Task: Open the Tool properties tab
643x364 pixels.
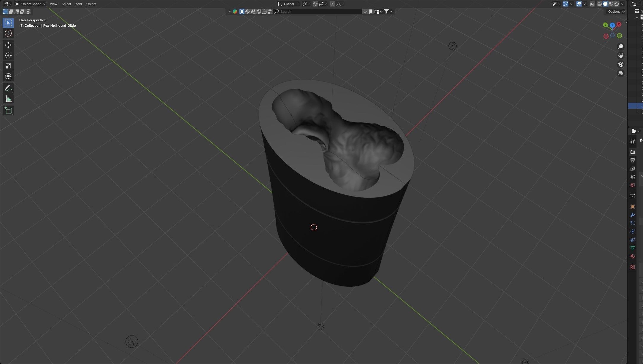Action: tap(632, 141)
